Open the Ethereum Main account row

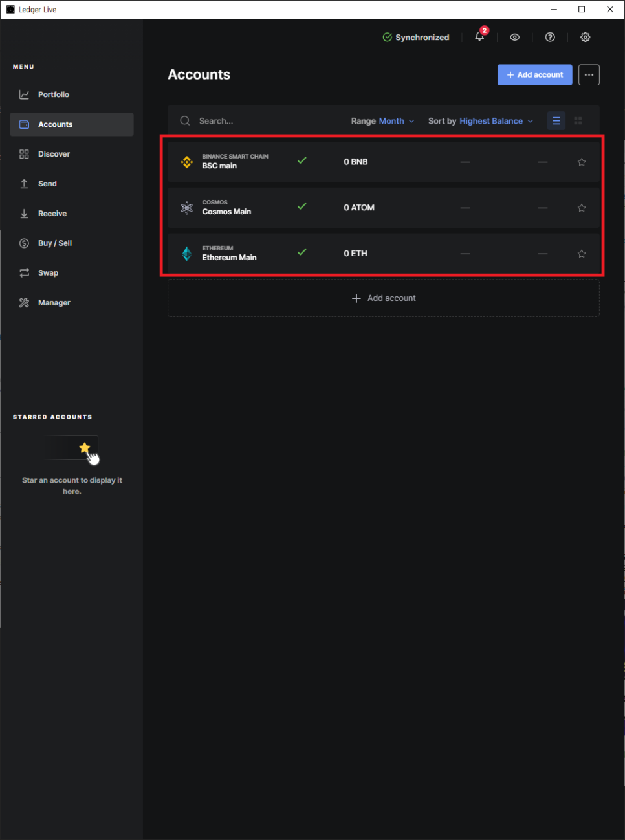click(384, 254)
